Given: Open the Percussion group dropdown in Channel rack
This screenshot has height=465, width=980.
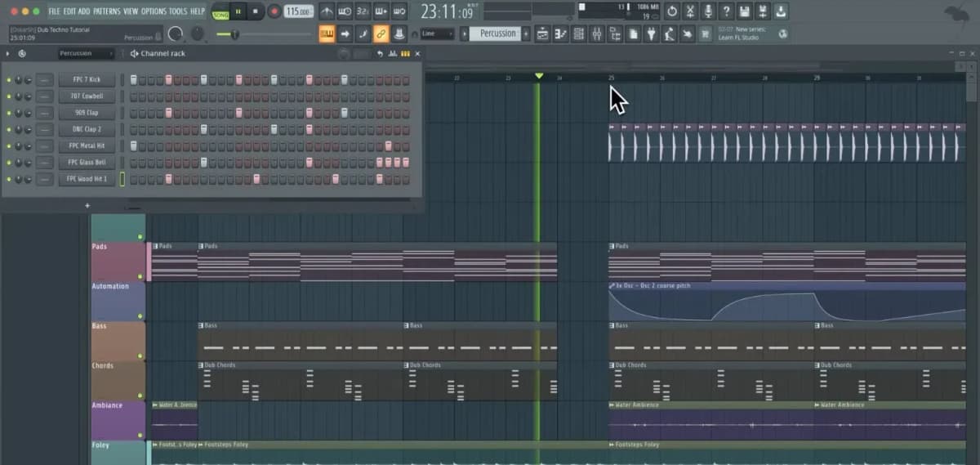Looking at the screenshot, I should pyautogui.click(x=87, y=54).
